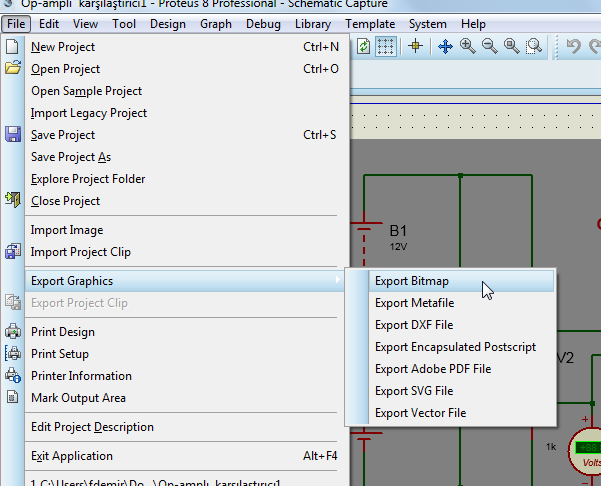Click the 12V battery value label
601x486 pixels.
point(398,247)
